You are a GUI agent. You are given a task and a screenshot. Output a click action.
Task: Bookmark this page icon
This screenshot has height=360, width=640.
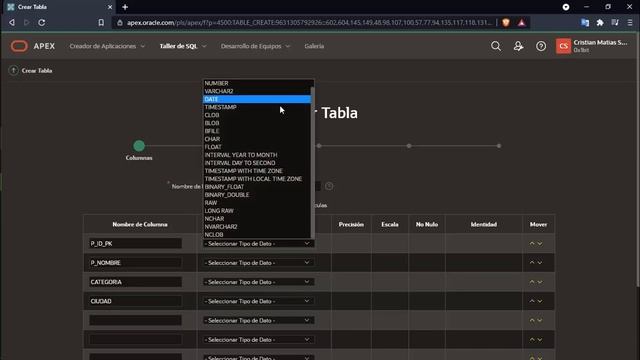pos(101,22)
